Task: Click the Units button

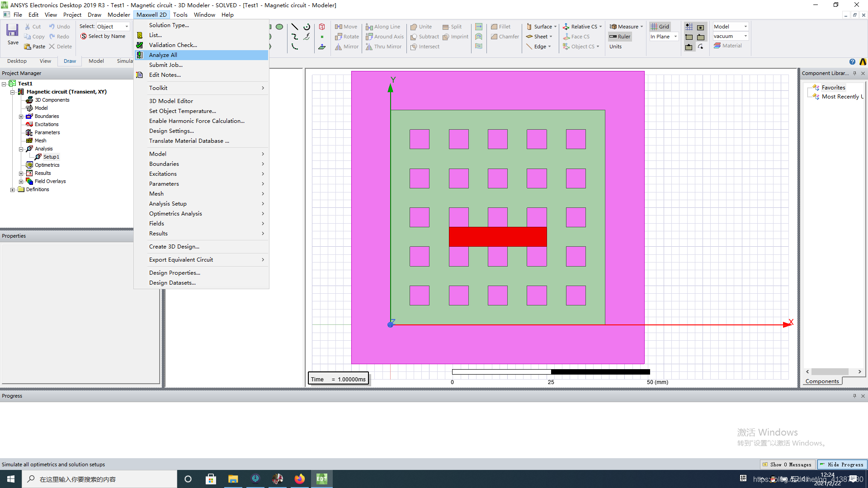Action: [x=615, y=47]
